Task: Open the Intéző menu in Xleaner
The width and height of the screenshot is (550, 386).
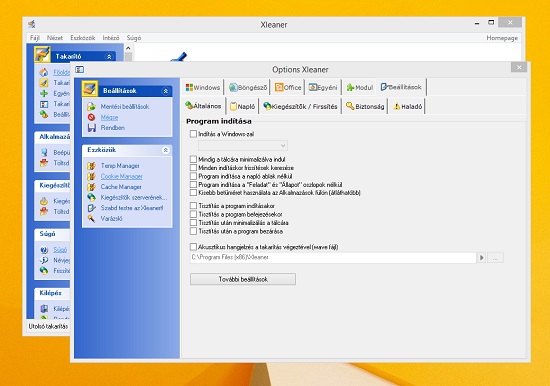Action: [x=111, y=38]
